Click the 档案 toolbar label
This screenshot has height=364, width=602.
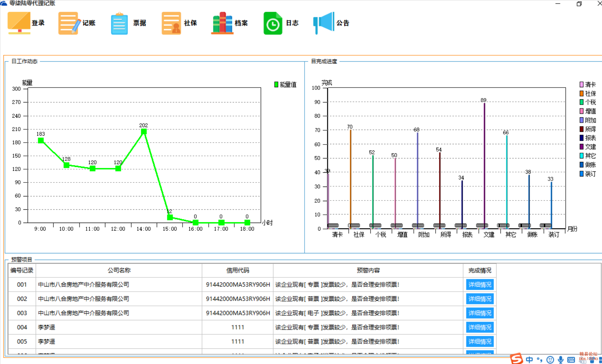pyautogui.click(x=241, y=23)
